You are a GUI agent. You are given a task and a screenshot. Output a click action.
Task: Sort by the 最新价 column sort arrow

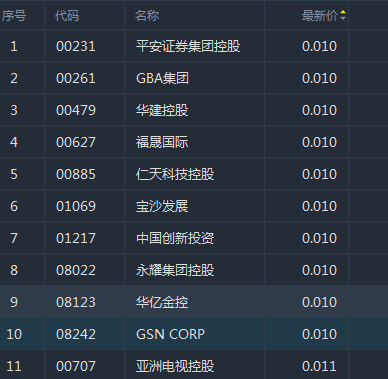pos(343,15)
